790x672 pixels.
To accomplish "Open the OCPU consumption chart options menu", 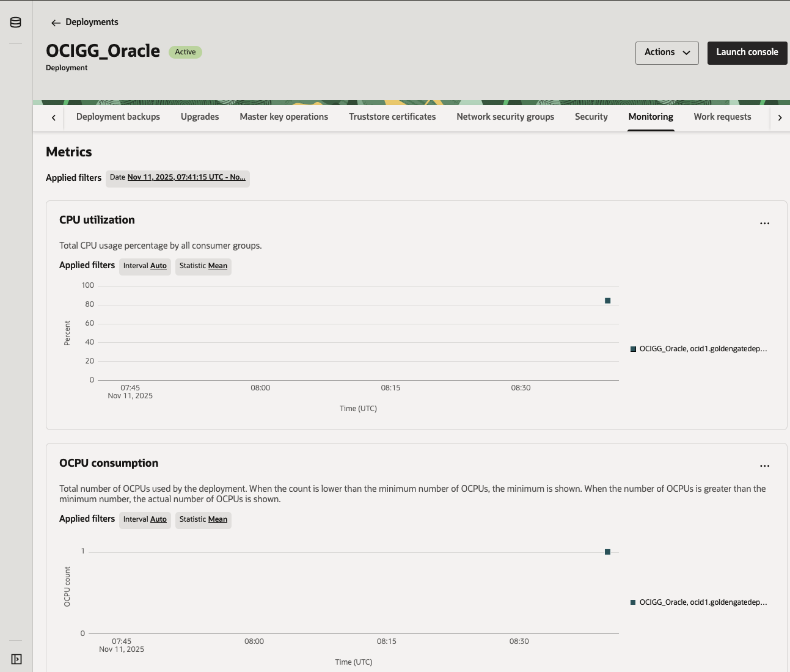I will 764,466.
